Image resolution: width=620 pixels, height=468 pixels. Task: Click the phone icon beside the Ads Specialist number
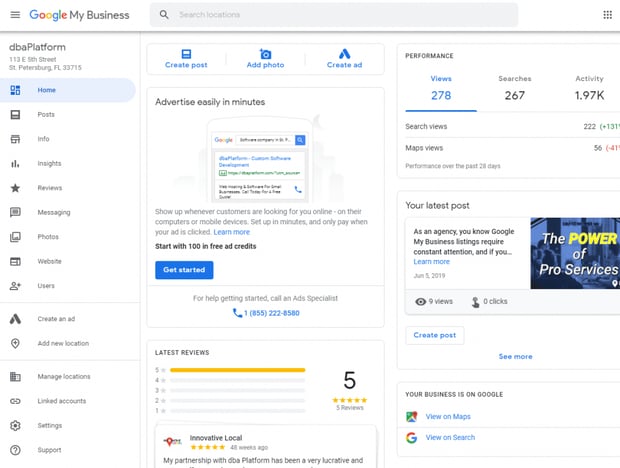[237, 313]
